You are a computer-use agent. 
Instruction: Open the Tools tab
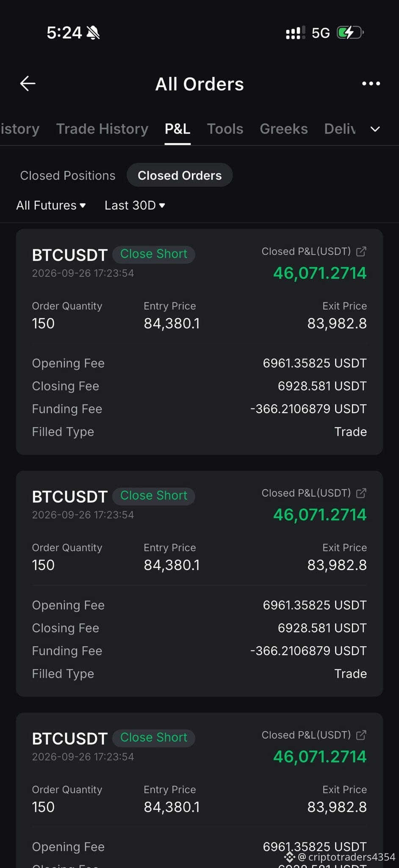tap(225, 129)
